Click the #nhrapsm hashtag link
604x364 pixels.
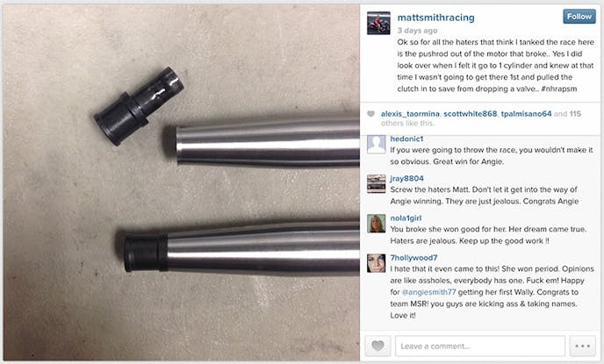pyautogui.click(x=559, y=89)
